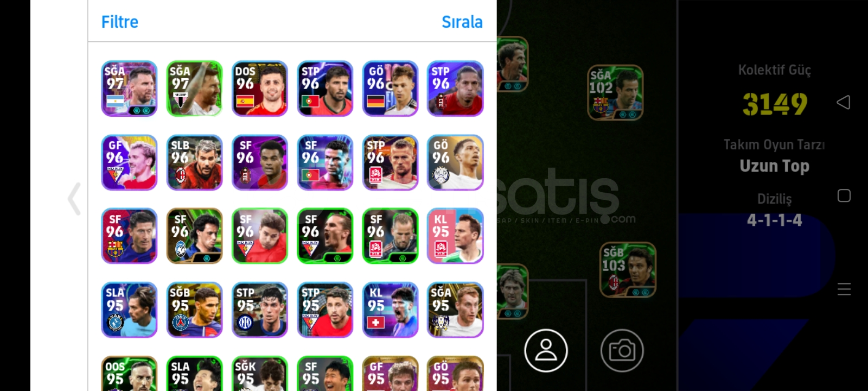The image size is (868, 391).
Task: Open the Android recent apps menu icon
Action: [844, 289]
